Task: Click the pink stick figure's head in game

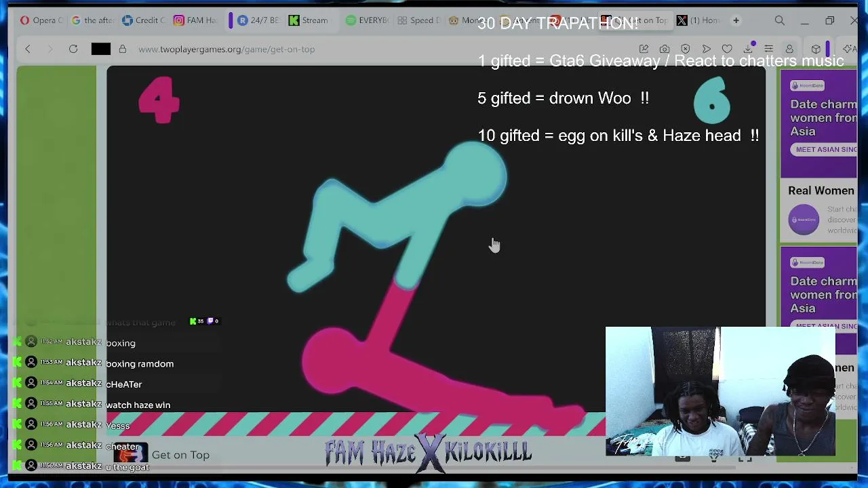Action: pyautogui.click(x=334, y=361)
